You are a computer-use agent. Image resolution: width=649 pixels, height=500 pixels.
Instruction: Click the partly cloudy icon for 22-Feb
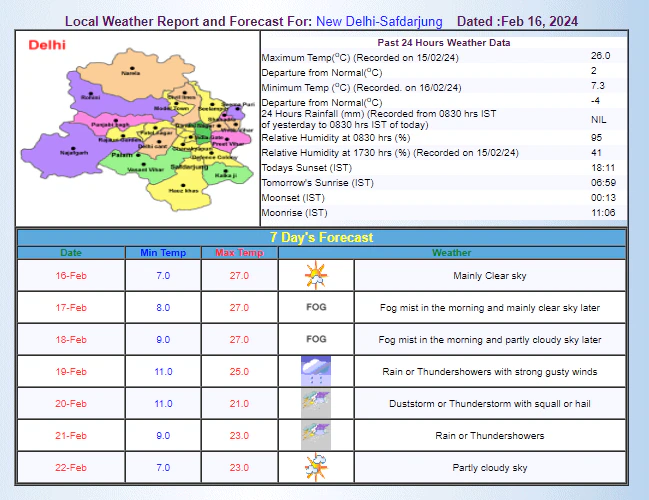coord(316,467)
